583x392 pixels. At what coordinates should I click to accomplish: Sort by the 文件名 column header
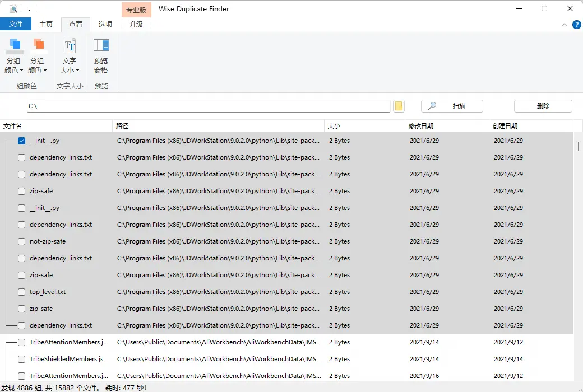56,126
